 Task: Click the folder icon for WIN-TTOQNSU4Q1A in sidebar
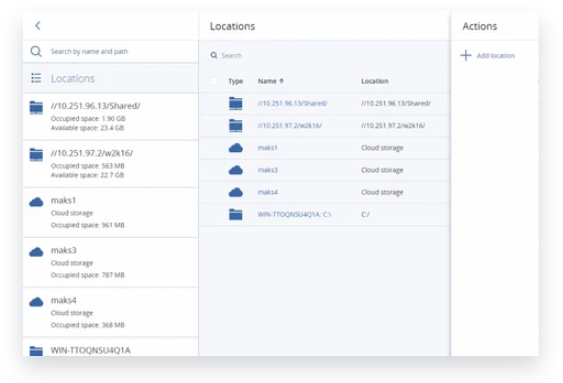36,351
